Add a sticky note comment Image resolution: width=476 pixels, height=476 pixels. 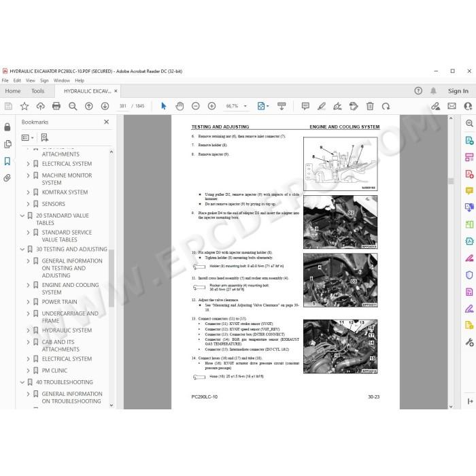305,106
